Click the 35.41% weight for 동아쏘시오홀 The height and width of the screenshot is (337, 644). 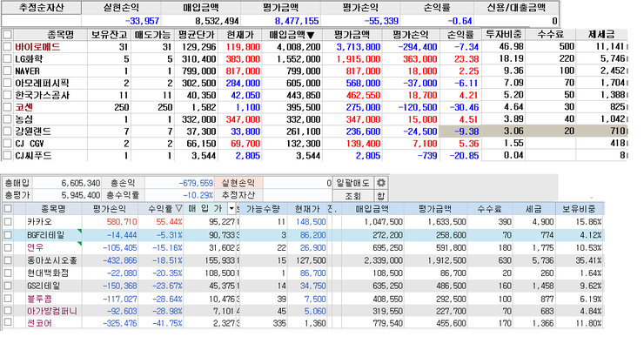(x=588, y=260)
